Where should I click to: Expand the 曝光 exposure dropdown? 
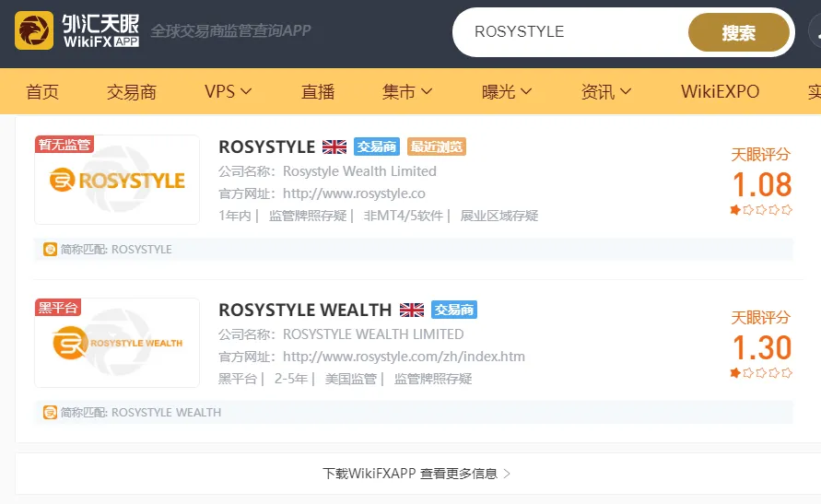[x=506, y=91]
